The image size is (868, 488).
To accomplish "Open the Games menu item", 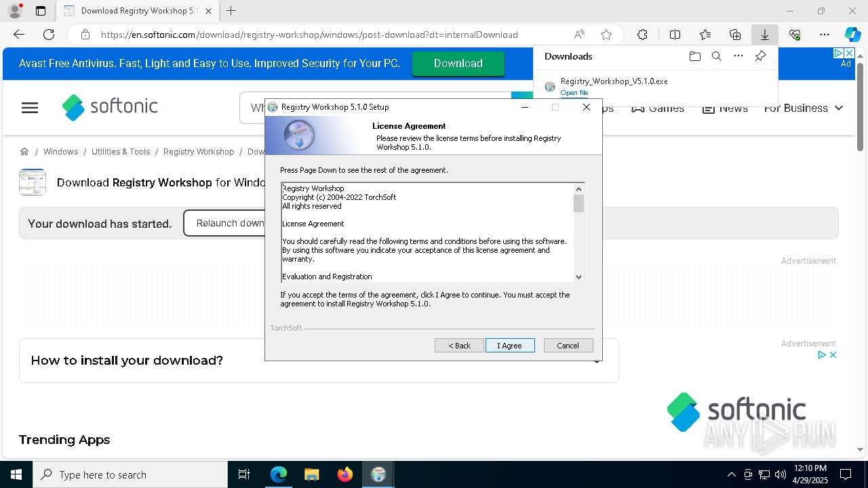I will 657,108.
